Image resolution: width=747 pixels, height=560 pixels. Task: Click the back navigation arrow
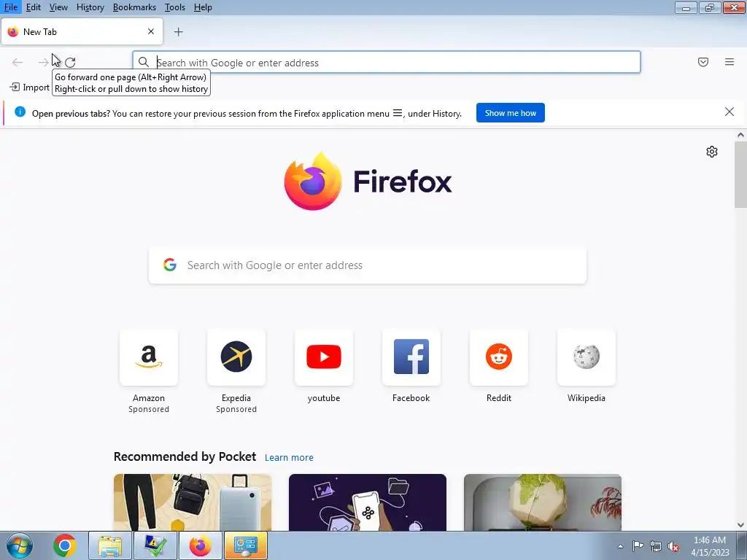18,63
